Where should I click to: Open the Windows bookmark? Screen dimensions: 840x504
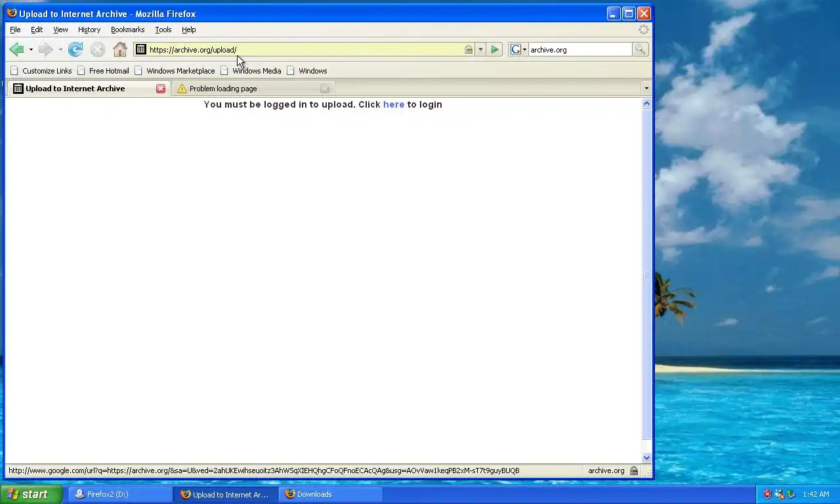306,71
